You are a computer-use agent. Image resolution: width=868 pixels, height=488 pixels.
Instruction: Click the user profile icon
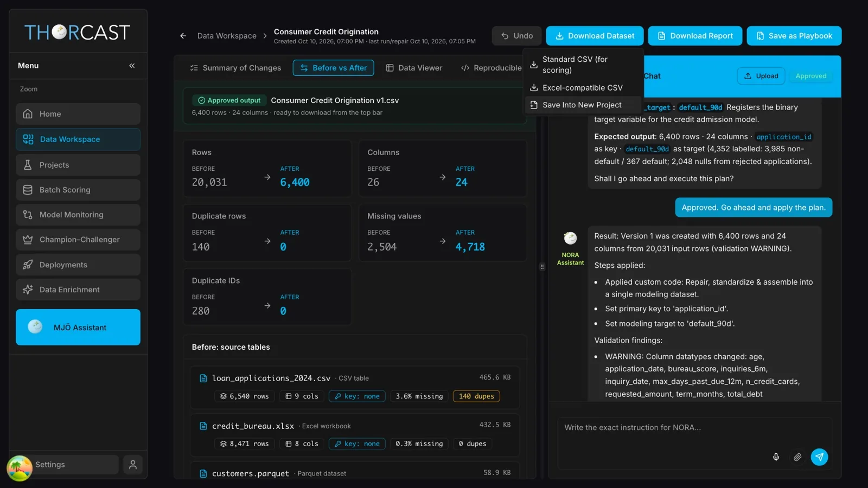[133, 465]
